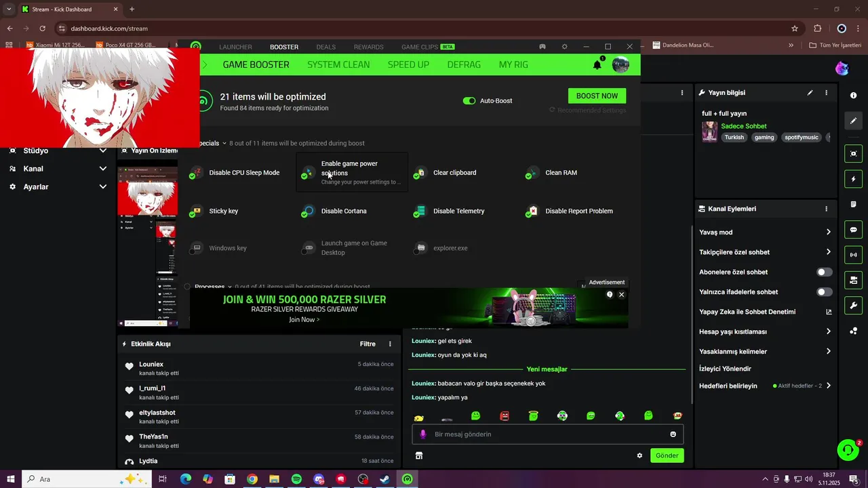Open Hedefleri belirleyin goals
The width and height of the screenshot is (868, 488).
tap(765, 386)
